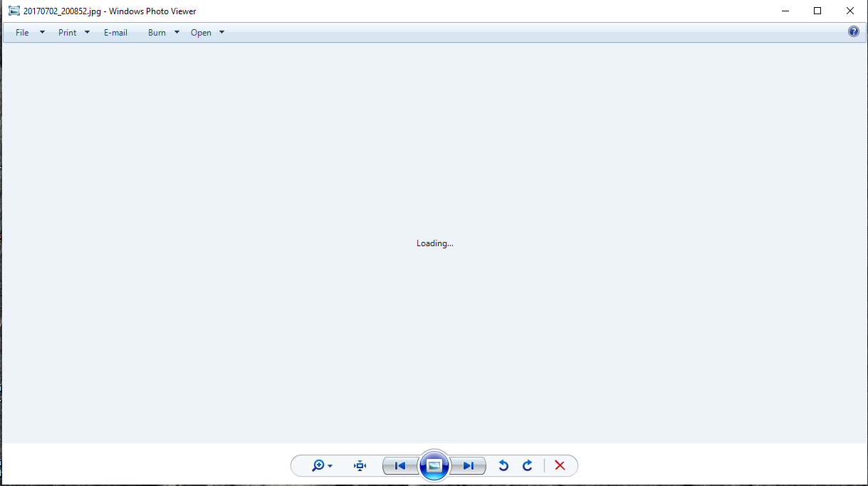This screenshot has width=868, height=486.
Task: Expand the Open dropdown arrow
Action: [221, 33]
